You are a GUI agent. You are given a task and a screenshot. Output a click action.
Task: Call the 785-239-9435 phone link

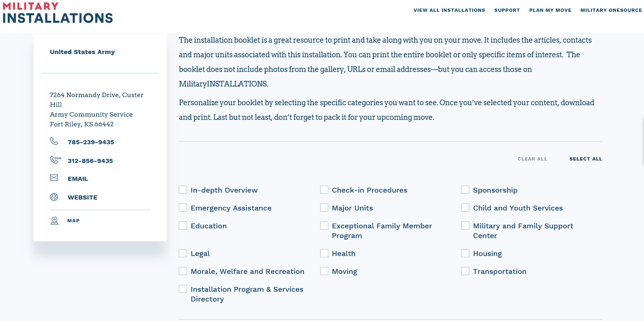91,142
